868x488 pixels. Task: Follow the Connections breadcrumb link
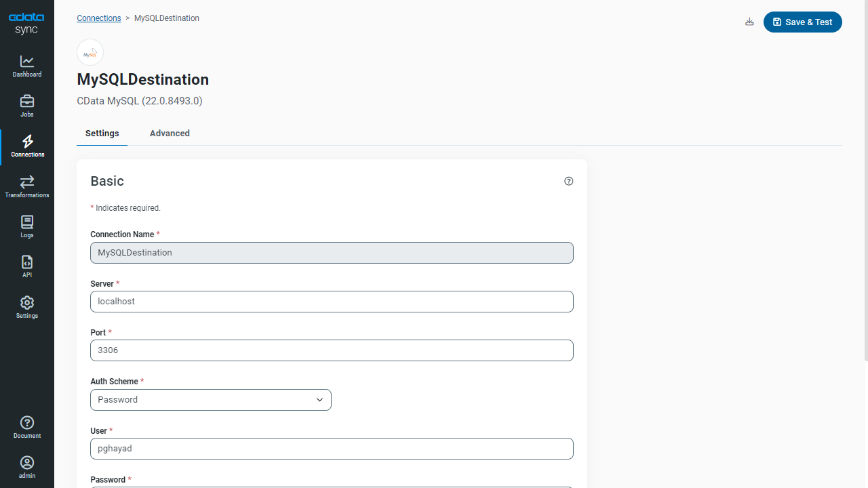pyautogui.click(x=99, y=18)
